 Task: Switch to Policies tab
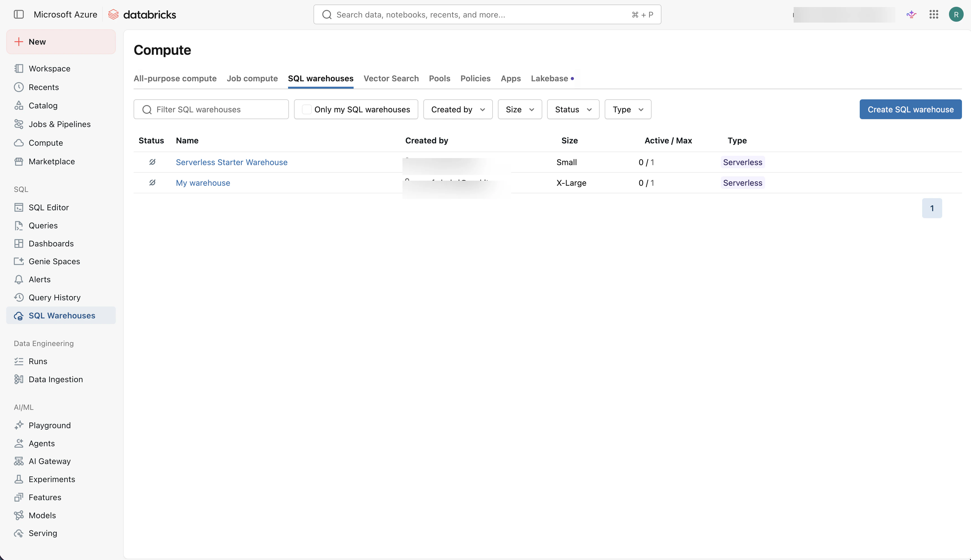pos(475,78)
